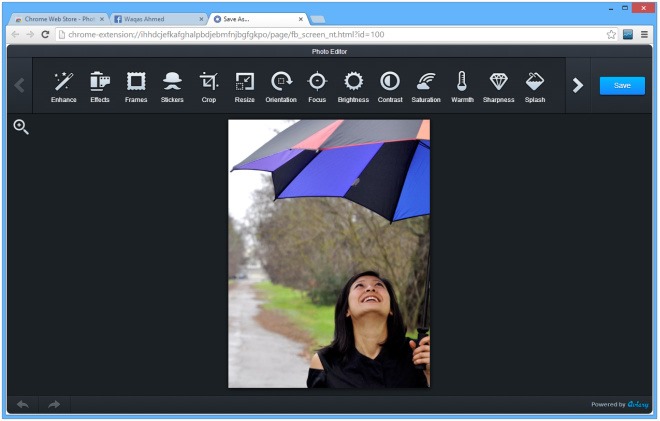This screenshot has height=421, width=660.
Task: Select the Saturation tool
Action: (x=426, y=85)
